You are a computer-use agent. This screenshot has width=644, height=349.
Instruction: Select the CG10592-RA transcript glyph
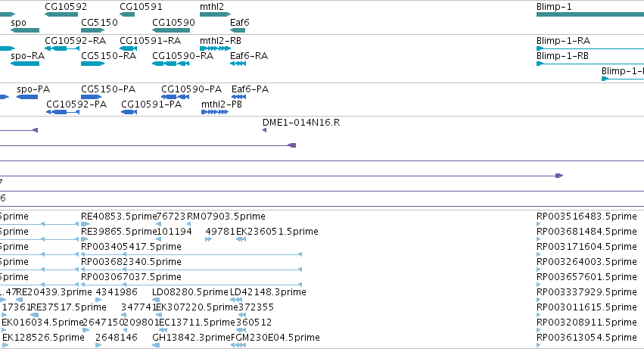pyautogui.click(x=61, y=48)
